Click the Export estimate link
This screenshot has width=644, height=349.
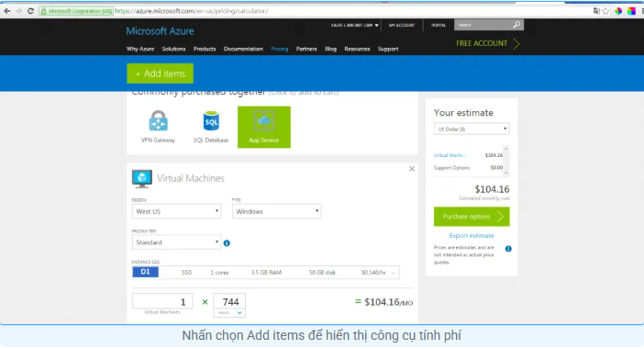(472, 235)
